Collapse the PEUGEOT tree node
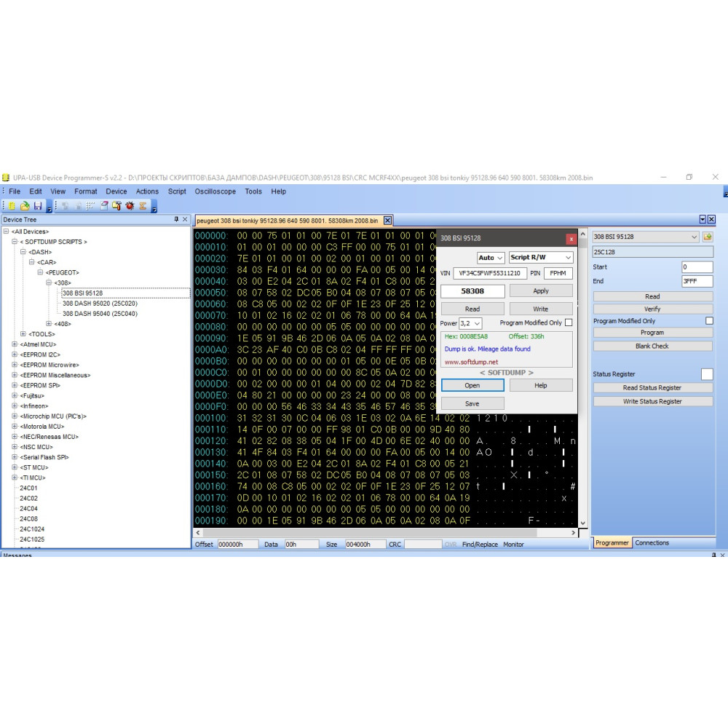 click(40, 272)
